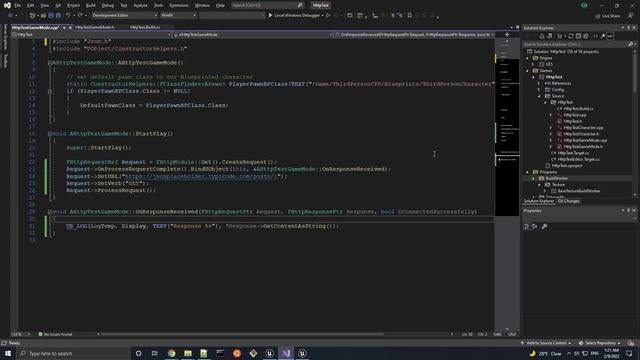Open the File menu

[18, 5]
